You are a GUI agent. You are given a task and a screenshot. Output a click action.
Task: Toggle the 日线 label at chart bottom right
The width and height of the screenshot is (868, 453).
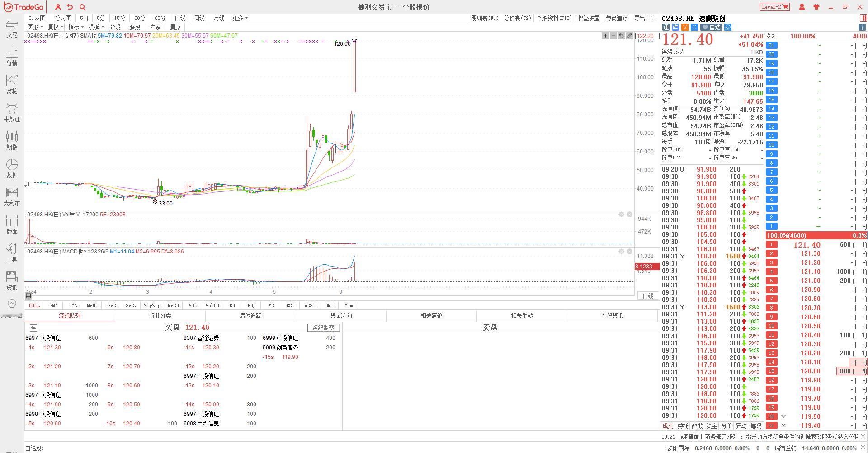pos(648,296)
